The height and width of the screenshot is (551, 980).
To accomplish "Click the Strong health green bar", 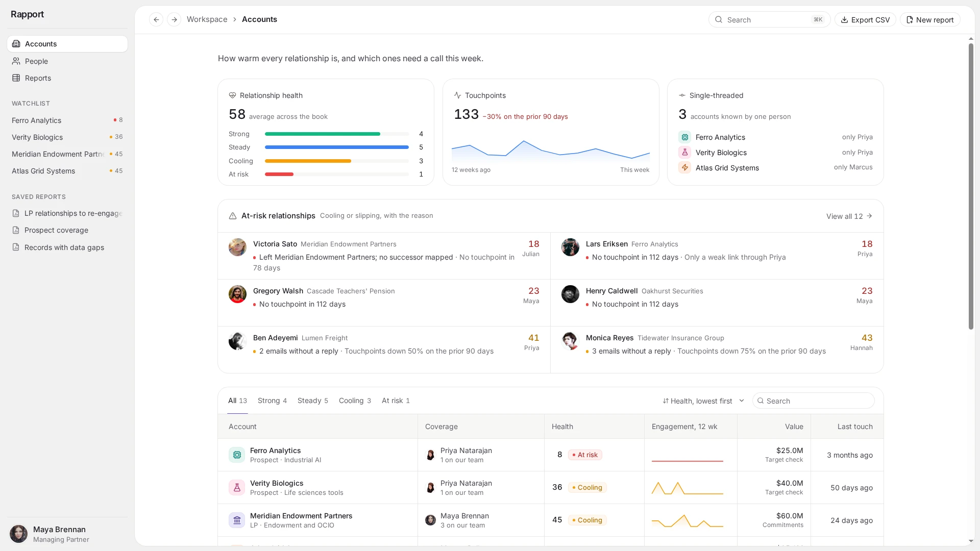I will [323, 134].
